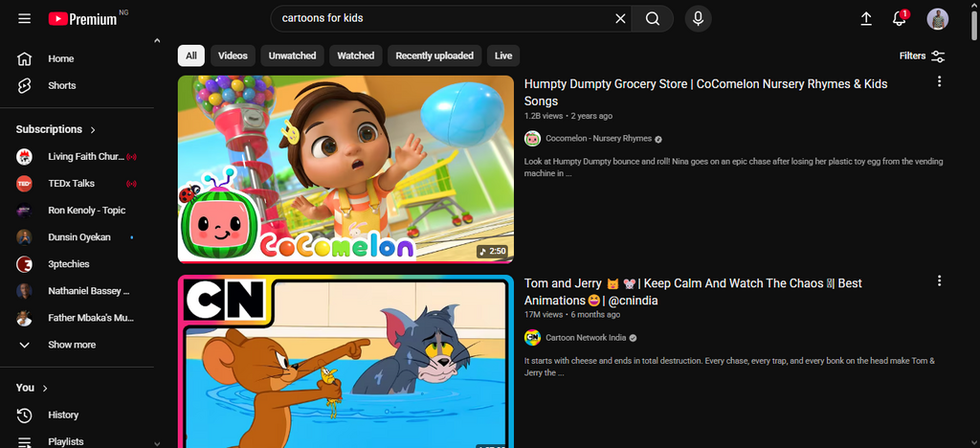Expand the Subscriptions section chevron

point(93,130)
